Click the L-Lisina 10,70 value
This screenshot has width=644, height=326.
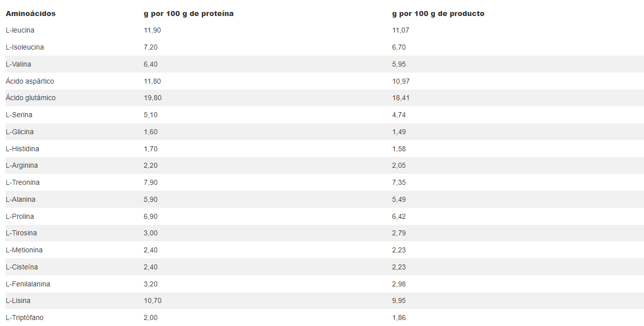(152, 300)
